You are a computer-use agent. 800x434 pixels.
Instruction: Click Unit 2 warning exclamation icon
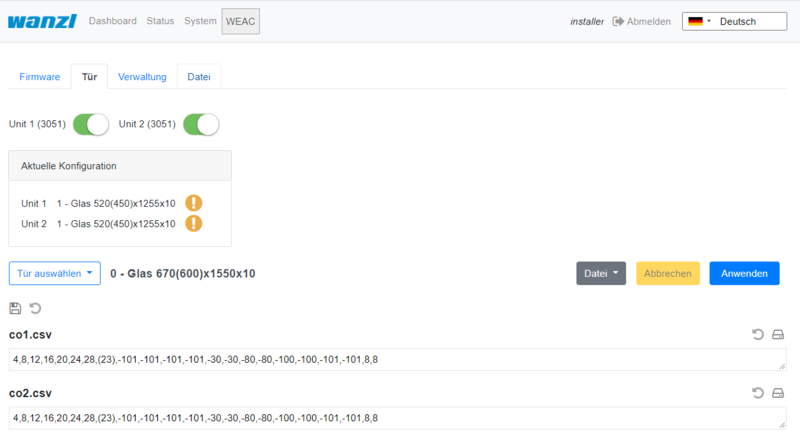[194, 223]
